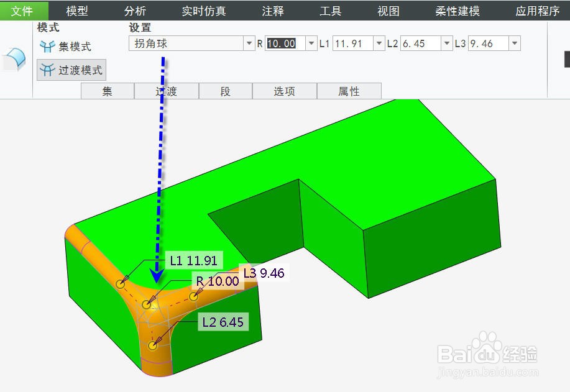The image size is (570, 392).
Task: Click the L1 11.91 dimension label on model
Action: (x=194, y=260)
